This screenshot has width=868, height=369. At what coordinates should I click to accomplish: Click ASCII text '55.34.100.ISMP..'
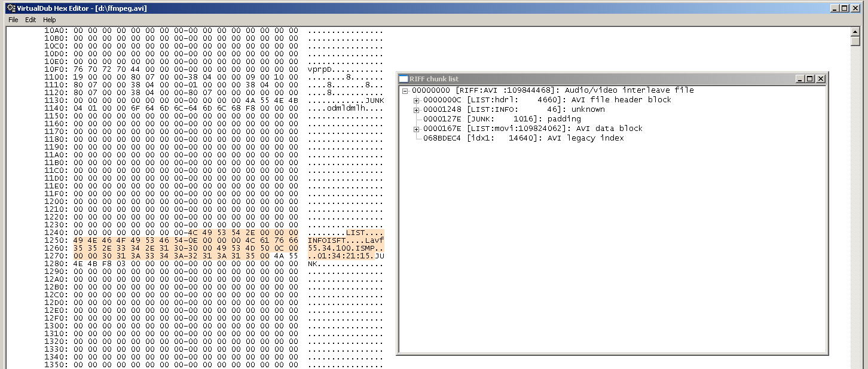[346, 248]
